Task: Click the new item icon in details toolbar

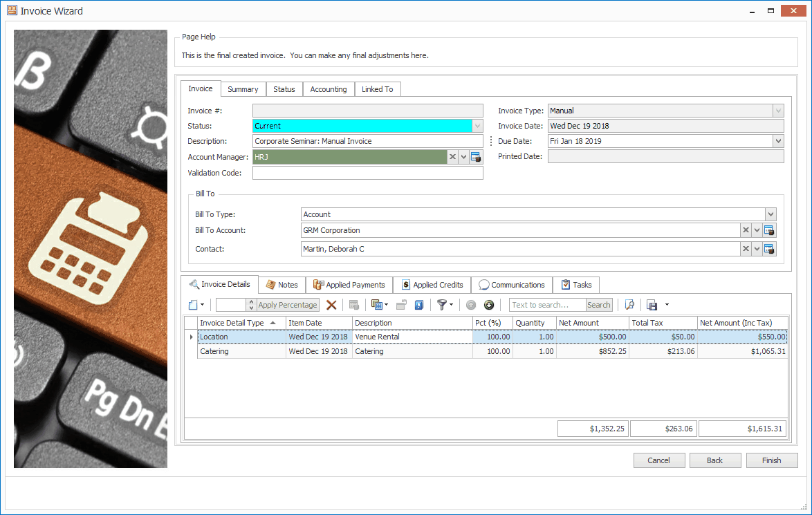Action: click(193, 305)
